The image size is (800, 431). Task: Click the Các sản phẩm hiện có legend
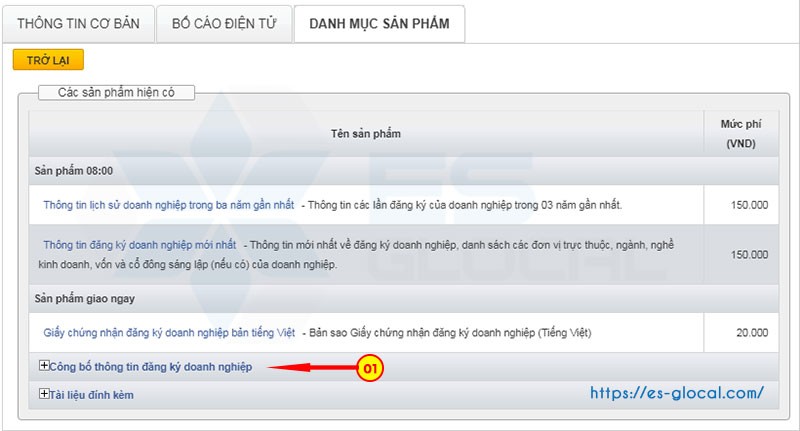pyautogui.click(x=116, y=92)
